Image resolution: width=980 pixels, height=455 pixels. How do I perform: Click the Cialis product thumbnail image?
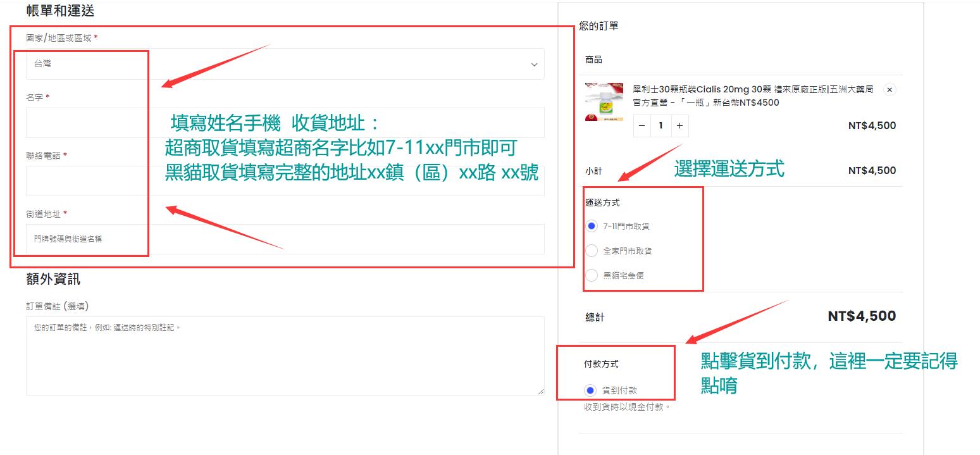click(x=603, y=102)
